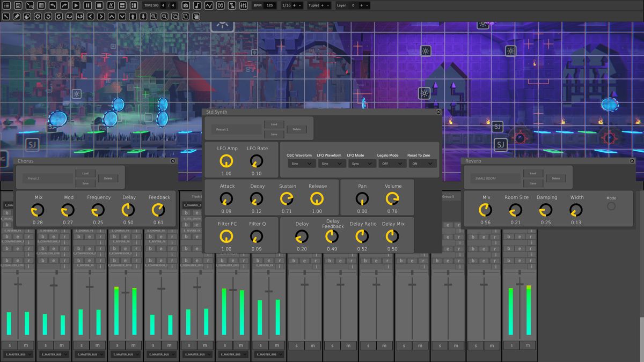
Task: Save the Std Synth preset
Action: click(274, 134)
